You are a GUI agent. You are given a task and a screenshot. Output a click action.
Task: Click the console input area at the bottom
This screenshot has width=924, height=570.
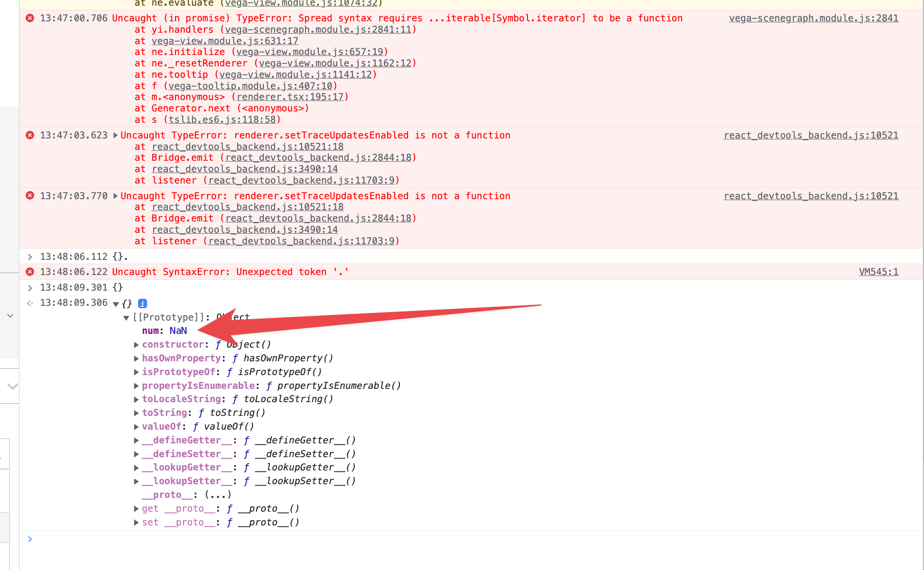click(190, 539)
